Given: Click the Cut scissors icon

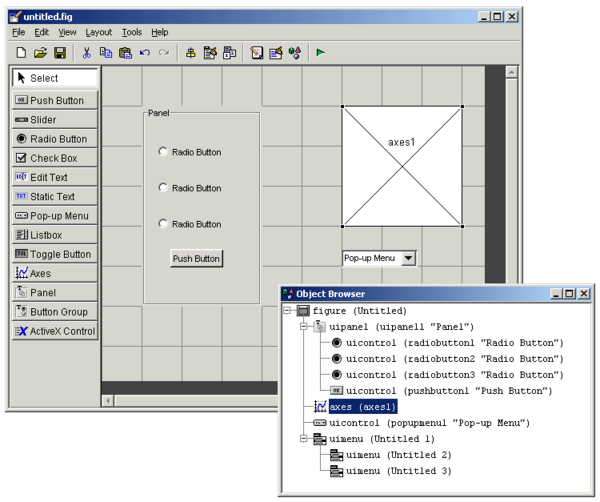Looking at the screenshot, I should click(87, 52).
